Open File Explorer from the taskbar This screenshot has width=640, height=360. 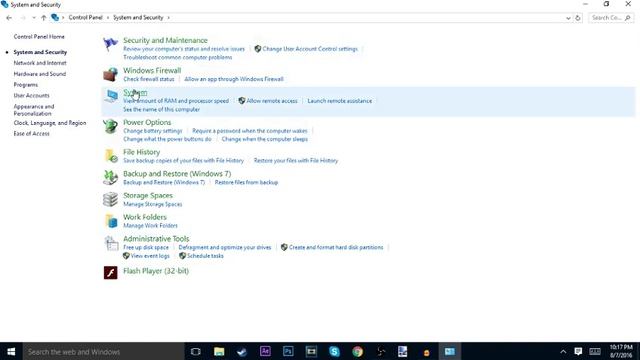(x=219, y=351)
